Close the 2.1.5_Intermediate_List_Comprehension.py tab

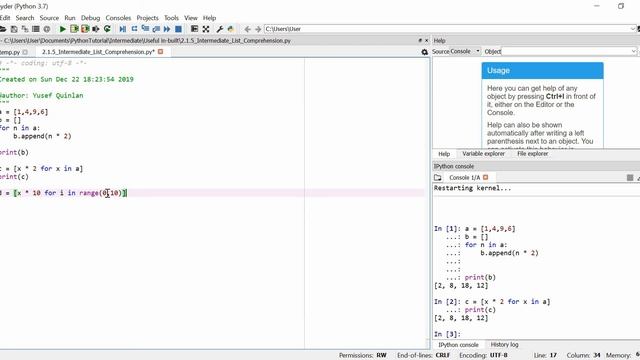tap(160, 52)
